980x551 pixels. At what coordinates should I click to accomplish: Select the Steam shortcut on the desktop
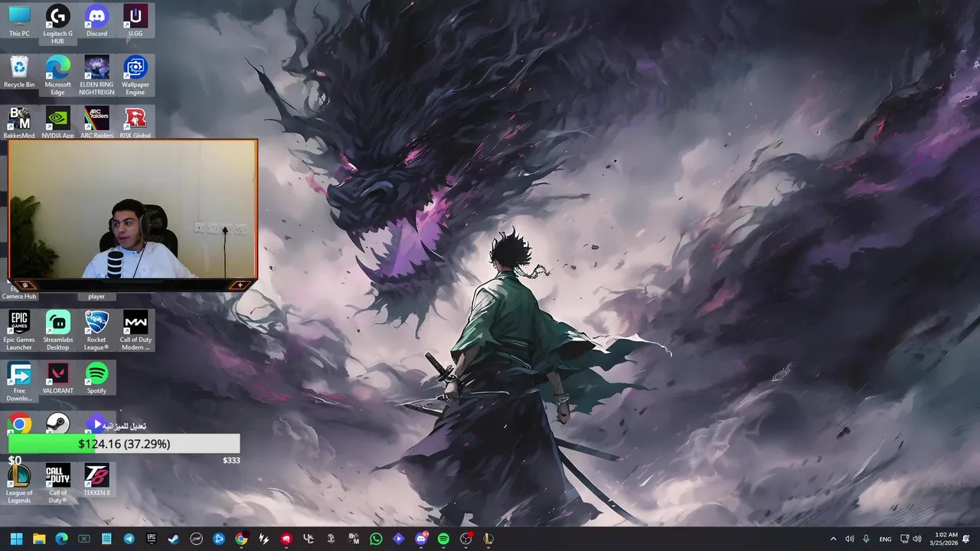(58, 424)
